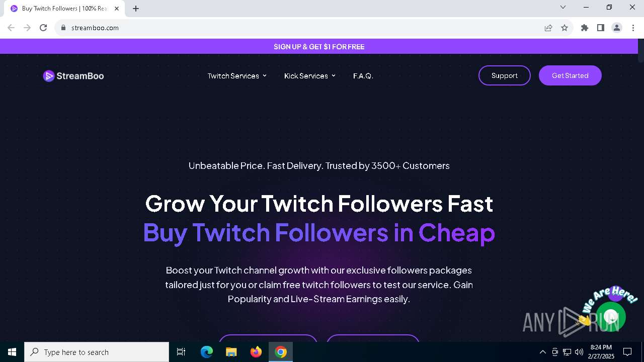Bookmark this page with the star icon

(x=565, y=28)
